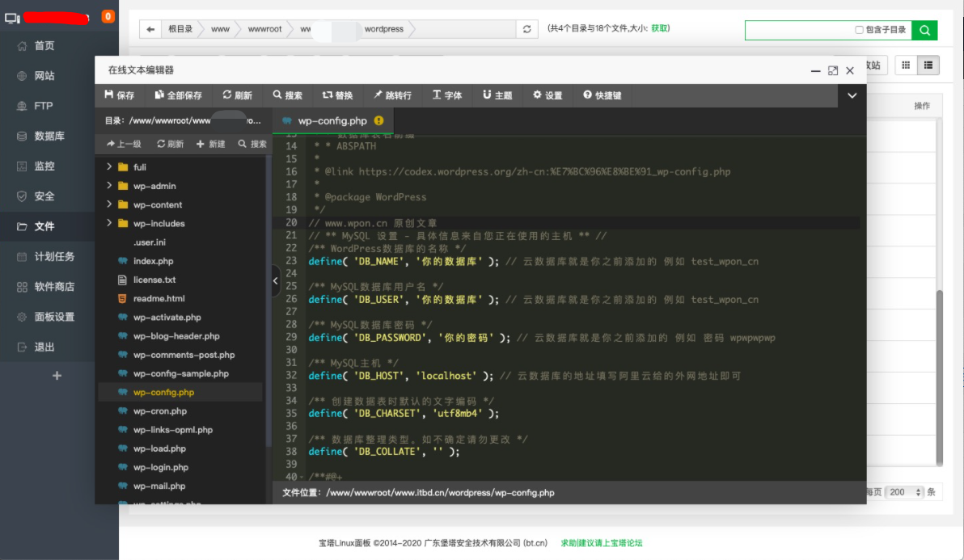
Task: Expand the wp-content folder
Action: [x=109, y=204]
